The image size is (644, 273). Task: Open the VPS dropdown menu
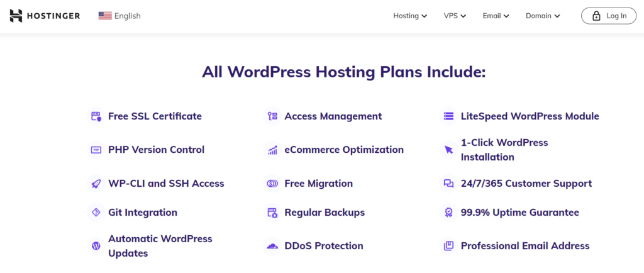point(455,16)
